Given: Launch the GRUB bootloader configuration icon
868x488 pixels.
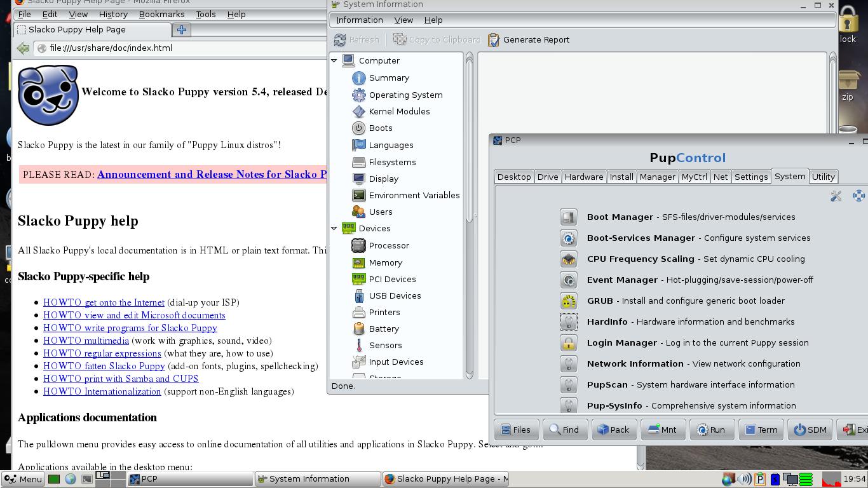Looking at the screenshot, I should click(569, 301).
